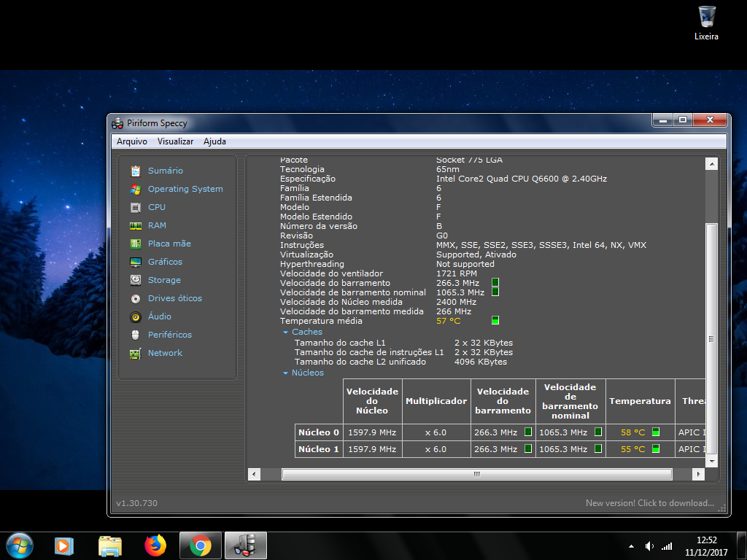Viewport: 747px width, 560px height.
Task: Open the Placa mãe section
Action: point(169,244)
